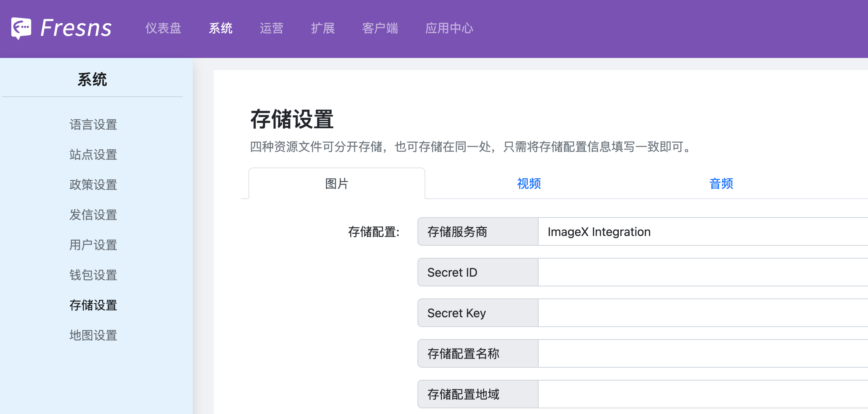The image size is (868, 414).
Task: Open 政策设置 in the sidebar
Action: pos(93,185)
